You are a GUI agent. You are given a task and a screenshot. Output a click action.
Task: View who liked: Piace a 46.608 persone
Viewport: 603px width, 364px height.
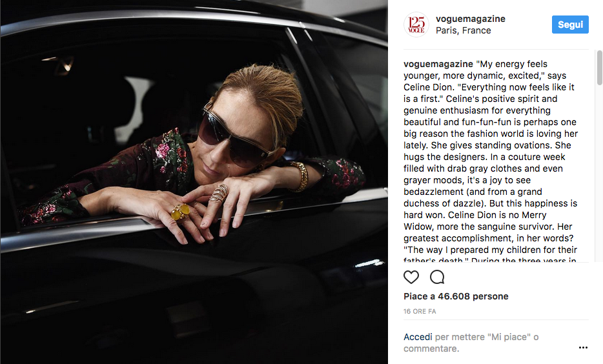coord(456,296)
